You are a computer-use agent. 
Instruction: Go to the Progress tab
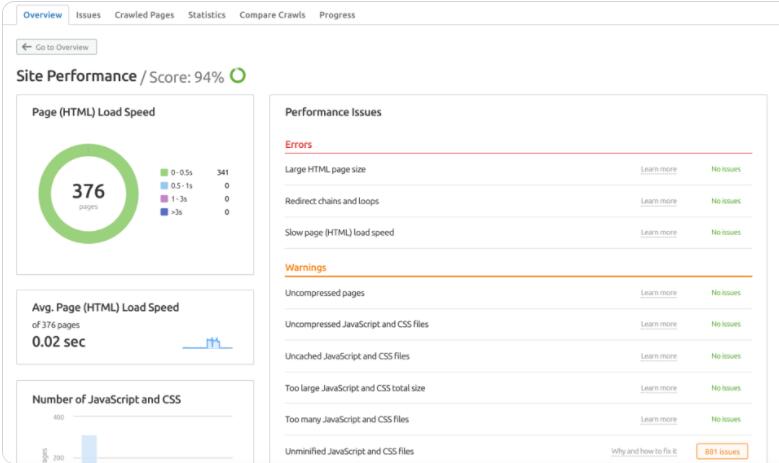point(336,15)
